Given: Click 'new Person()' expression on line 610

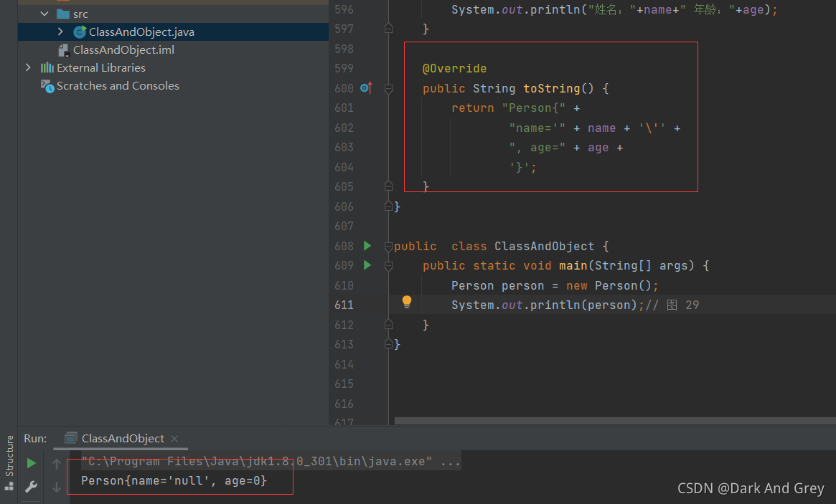Looking at the screenshot, I should (x=609, y=285).
